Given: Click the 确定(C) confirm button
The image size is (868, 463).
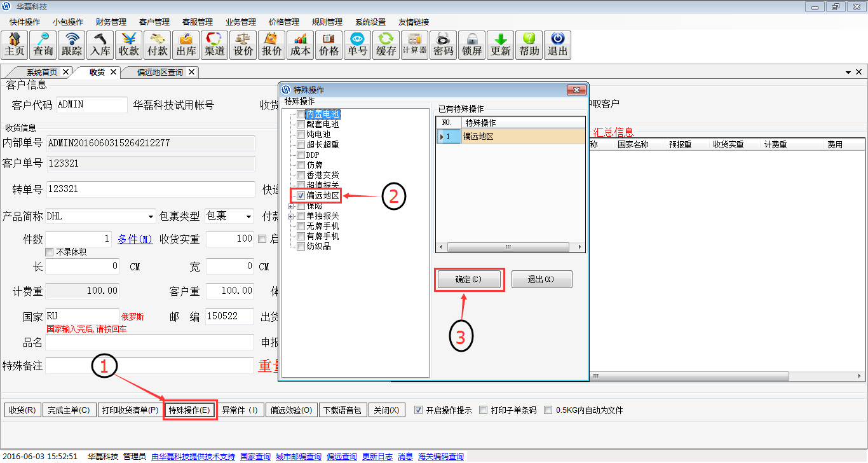Looking at the screenshot, I should pos(469,279).
